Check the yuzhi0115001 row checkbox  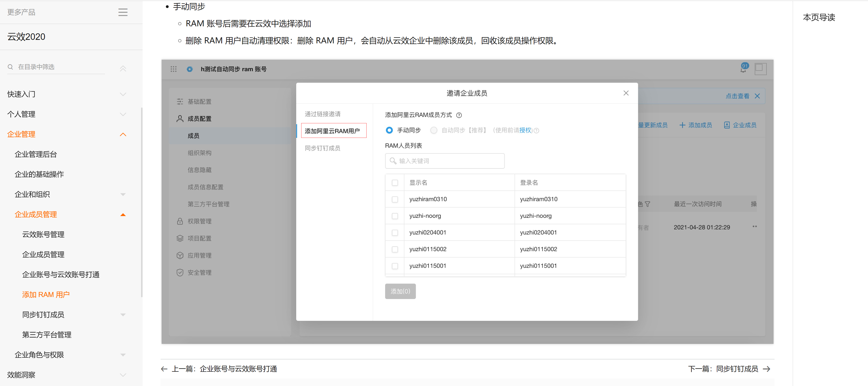coord(395,266)
